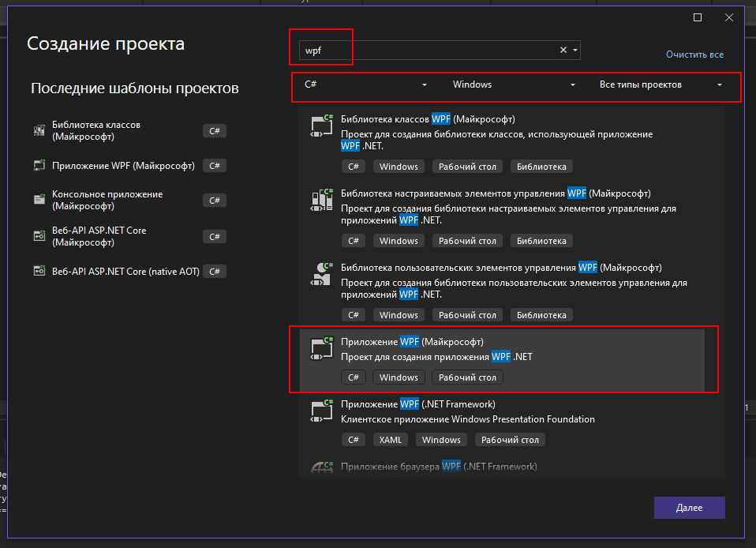Click the WPF .NET Framework app icon
This screenshot has width=756, height=548.
[x=320, y=411]
